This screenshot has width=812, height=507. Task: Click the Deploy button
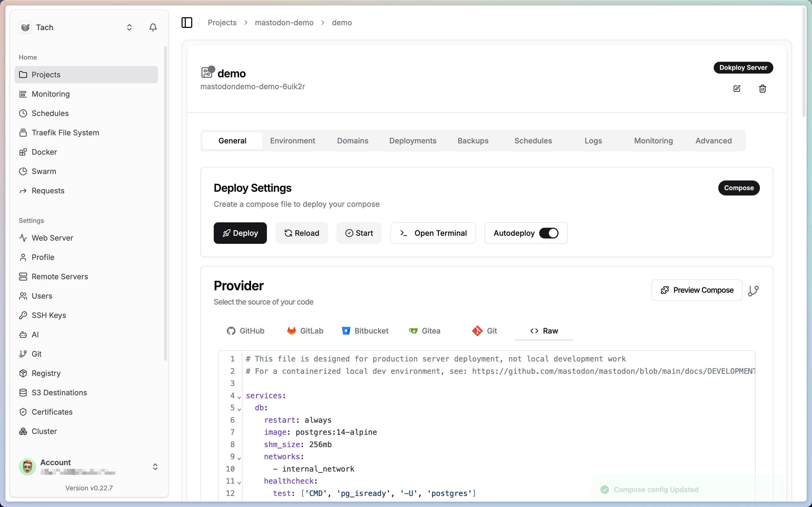[240, 233]
